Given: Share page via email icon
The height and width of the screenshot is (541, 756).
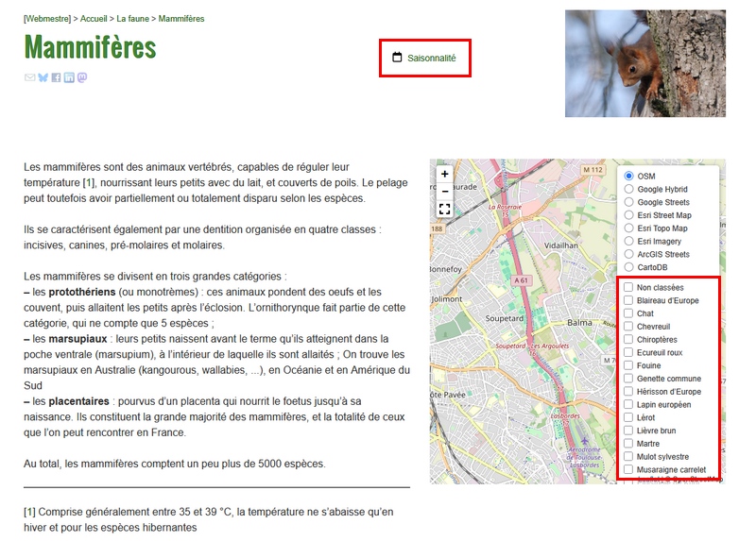Looking at the screenshot, I should (29, 77).
